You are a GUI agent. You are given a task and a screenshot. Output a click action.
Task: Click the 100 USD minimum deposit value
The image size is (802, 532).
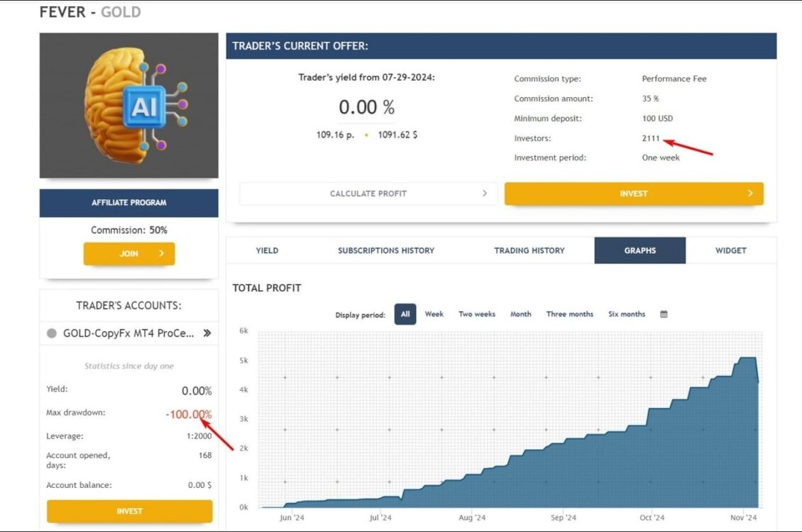tap(657, 118)
